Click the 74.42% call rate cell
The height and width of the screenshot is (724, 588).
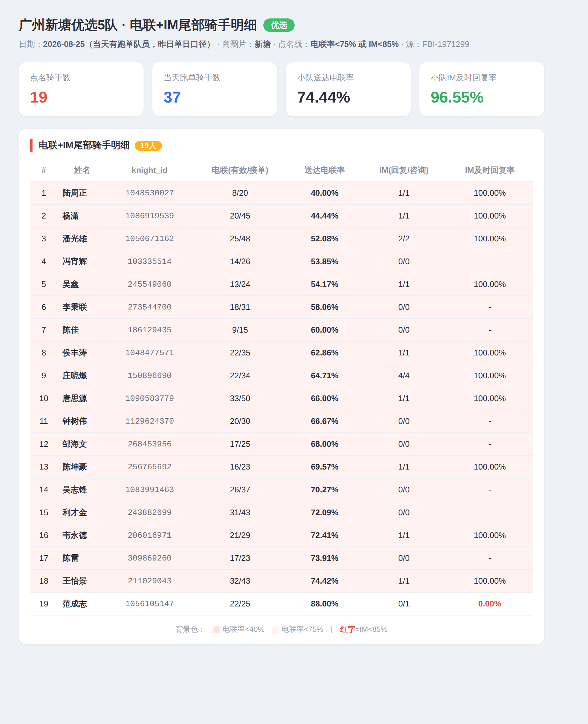(x=324, y=581)
